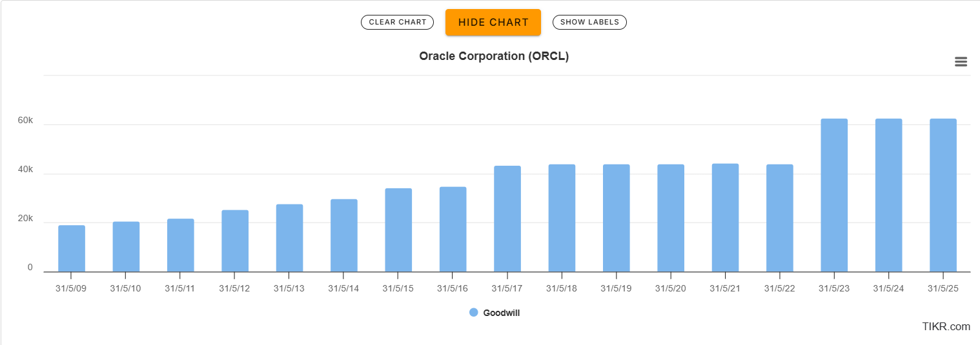The width and height of the screenshot is (980, 345).
Task: Click the 31/5/23 x-axis label
Action: 834,288
